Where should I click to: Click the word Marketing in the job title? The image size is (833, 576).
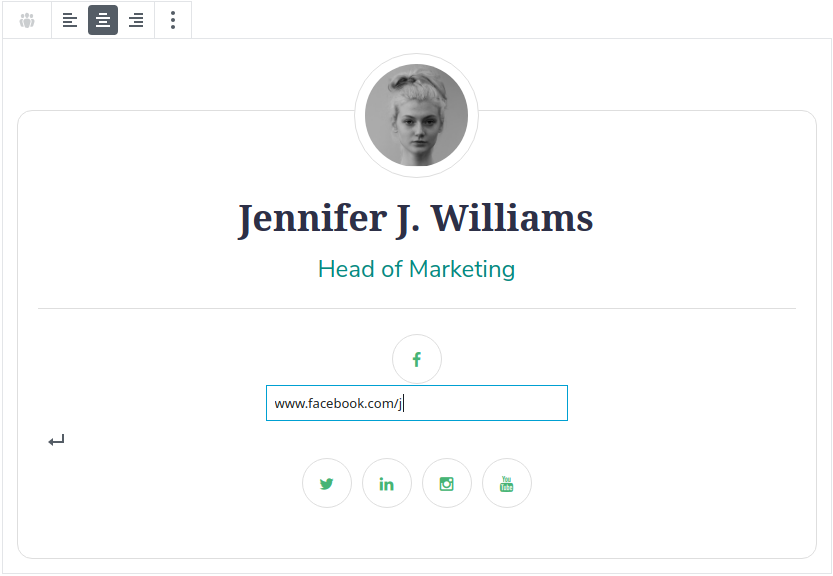click(x=462, y=269)
